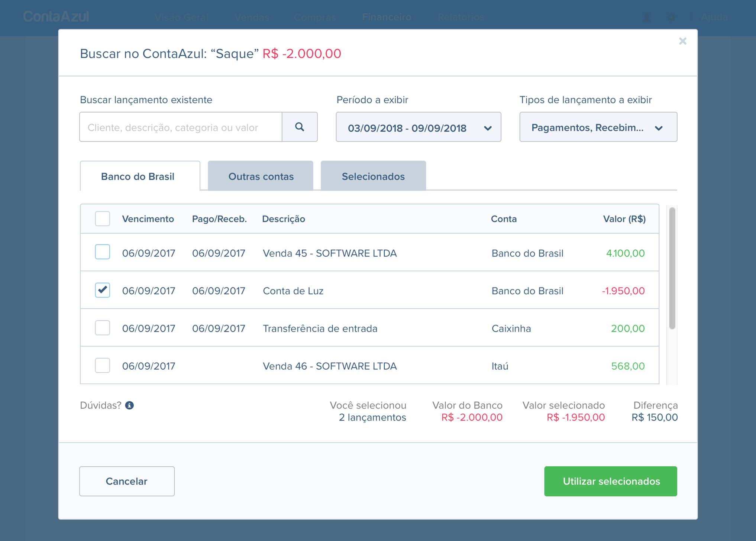Image resolution: width=756 pixels, height=541 pixels.
Task: Click the magnifying glass search icon
Action: click(x=300, y=127)
